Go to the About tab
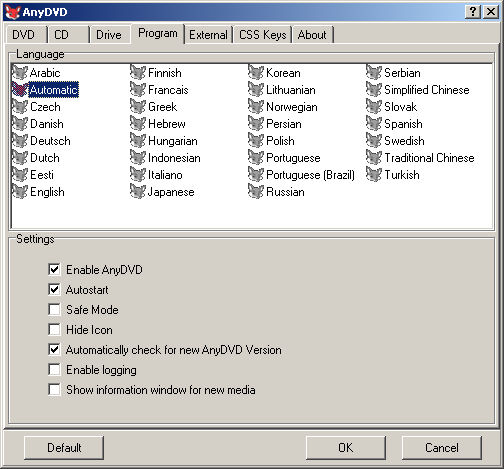The image size is (504, 469). coord(312,35)
